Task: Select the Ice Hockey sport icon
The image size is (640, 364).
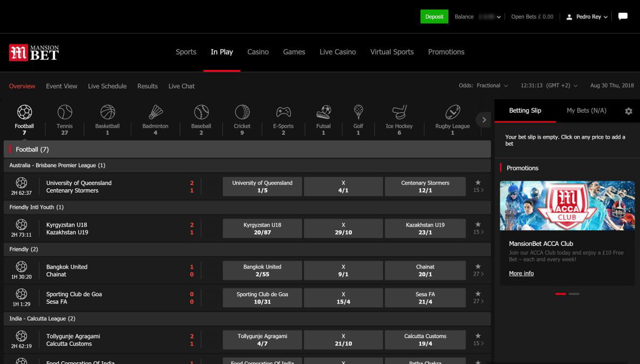Action: (x=399, y=112)
